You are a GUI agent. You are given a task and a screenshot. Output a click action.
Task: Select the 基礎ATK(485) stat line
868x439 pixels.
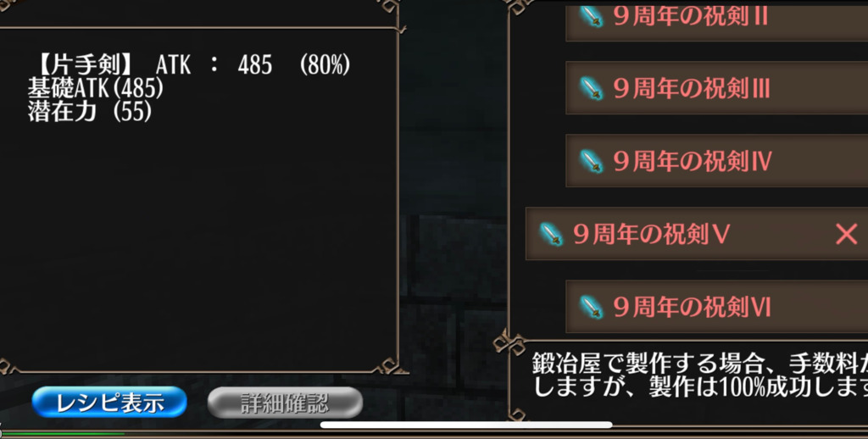96,89
